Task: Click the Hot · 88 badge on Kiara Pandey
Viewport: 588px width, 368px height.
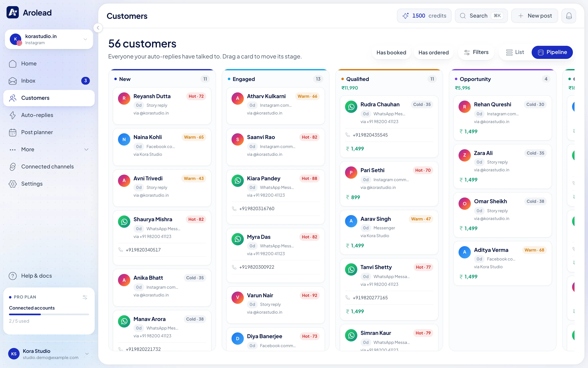Action: pyautogui.click(x=309, y=178)
